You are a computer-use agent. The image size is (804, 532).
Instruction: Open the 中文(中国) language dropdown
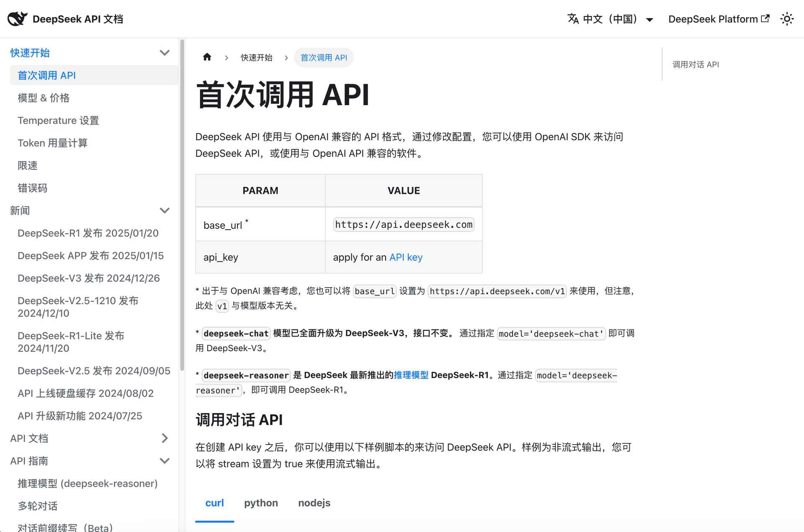(611, 19)
